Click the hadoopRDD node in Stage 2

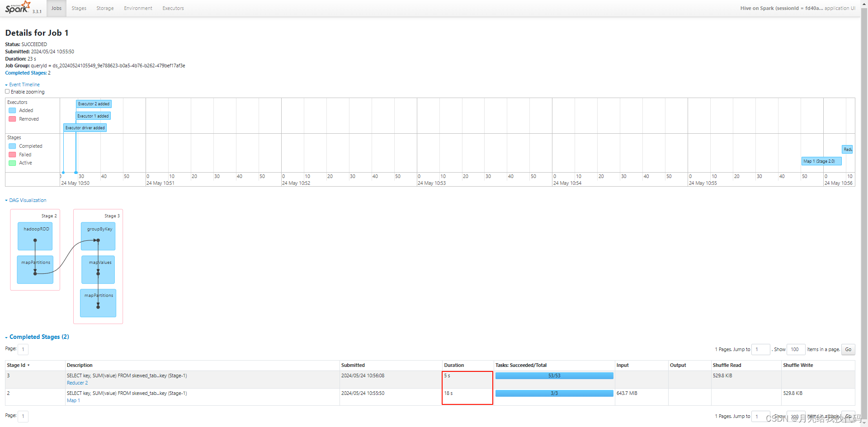[35, 236]
